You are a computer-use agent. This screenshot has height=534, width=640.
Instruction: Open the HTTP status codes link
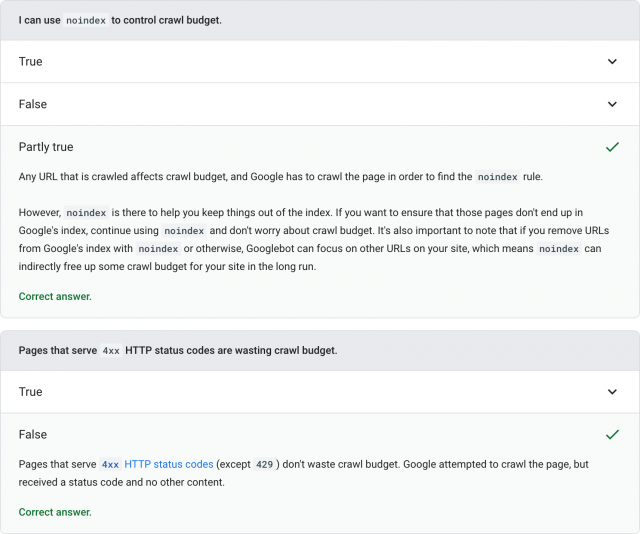click(x=168, y=465)
